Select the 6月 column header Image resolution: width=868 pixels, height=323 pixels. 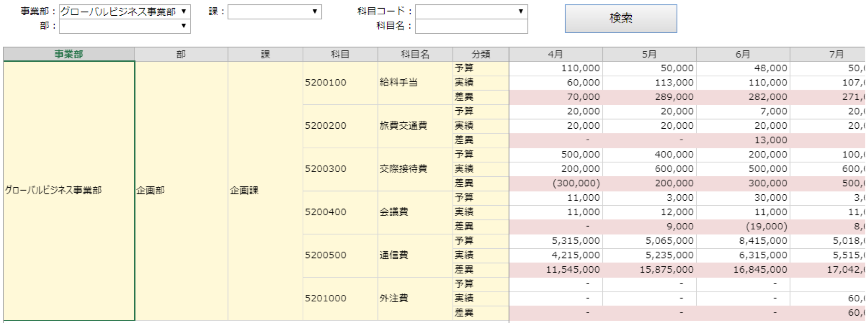743,54
